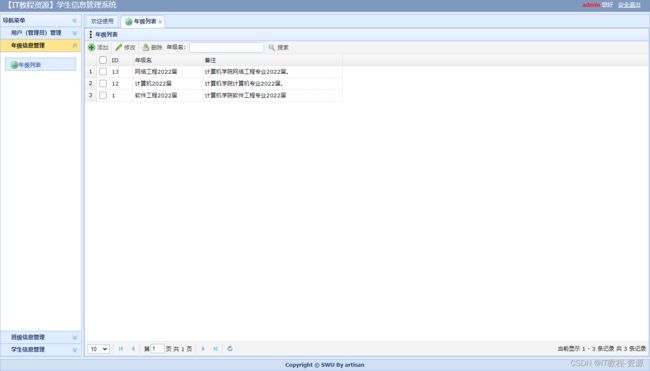Open the page-size dropdown showing 10

click(99, 349)
